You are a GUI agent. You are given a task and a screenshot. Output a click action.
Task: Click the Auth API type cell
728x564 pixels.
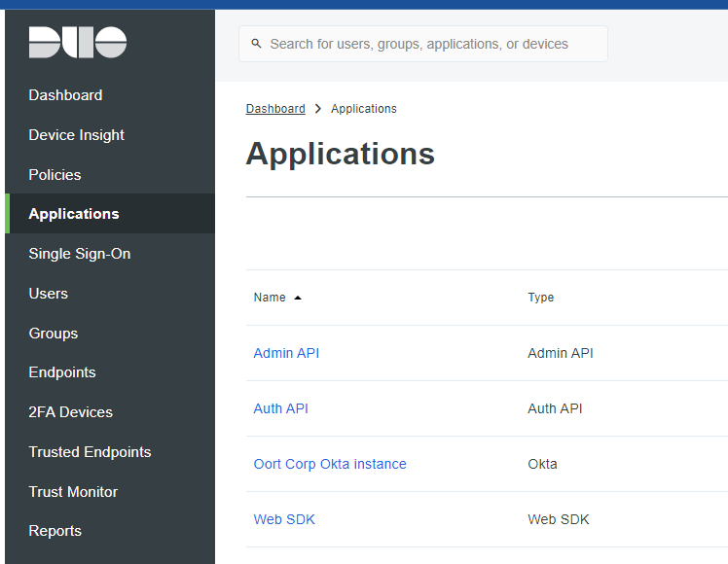click(x=555, y=408)
